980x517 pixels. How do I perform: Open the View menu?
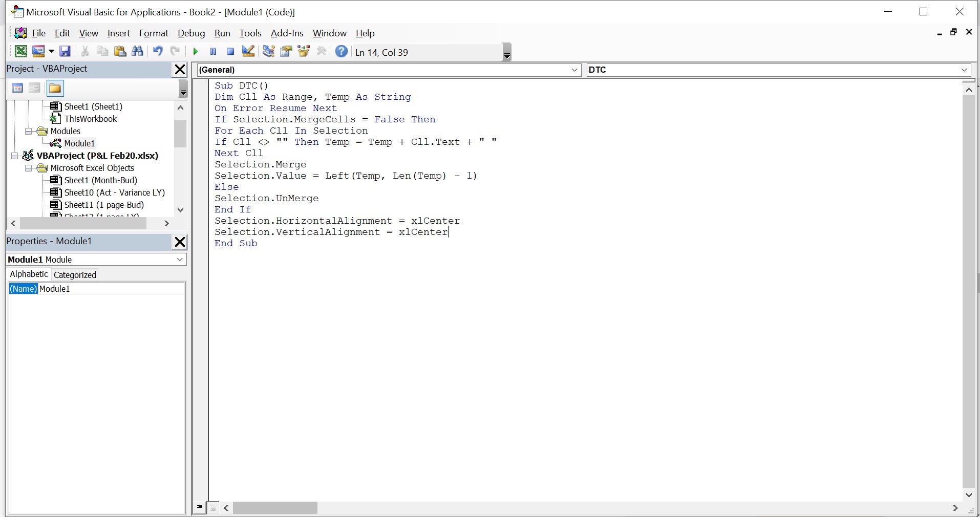[x=89, y=33]
